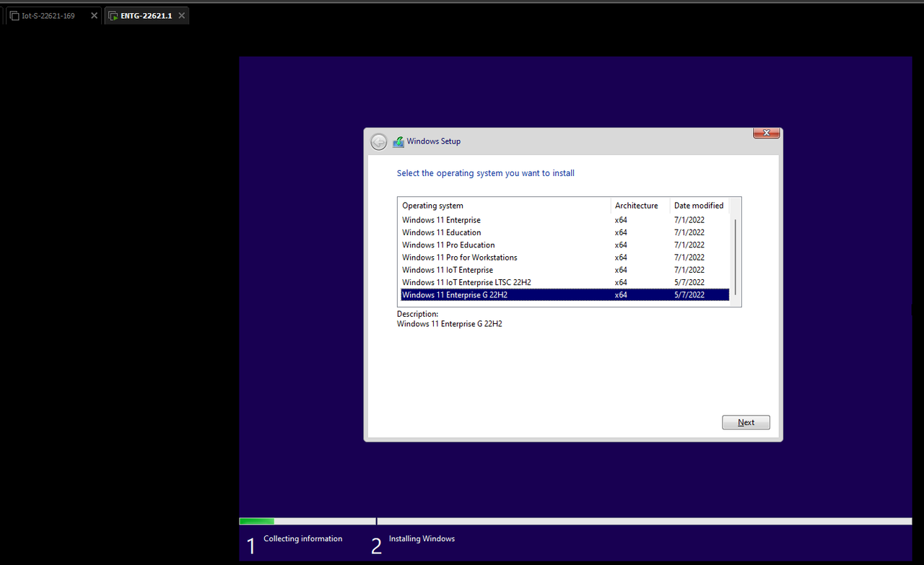Click the Collecting information step label
Screen dimensions: 924x565
click(x=302, y=539)
